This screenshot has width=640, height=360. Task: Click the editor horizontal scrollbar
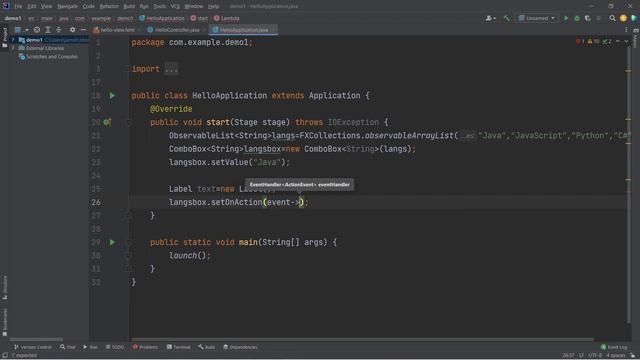click(x=362, y=339)
